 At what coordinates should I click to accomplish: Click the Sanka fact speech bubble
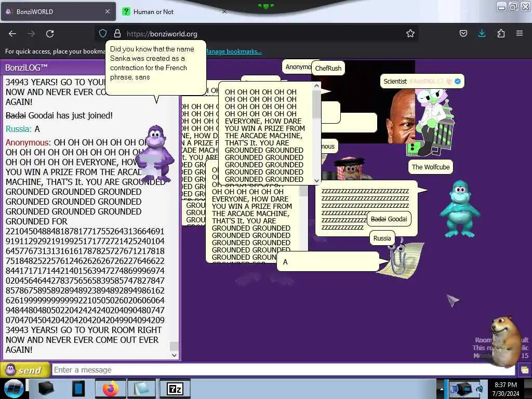(156, 67)
